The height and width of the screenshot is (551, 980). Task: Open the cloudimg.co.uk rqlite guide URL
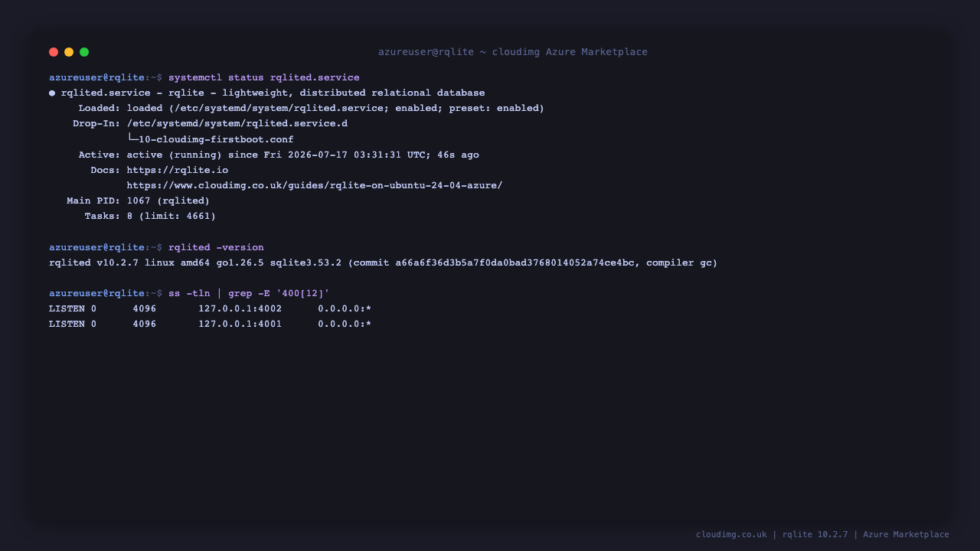point(315,185)
